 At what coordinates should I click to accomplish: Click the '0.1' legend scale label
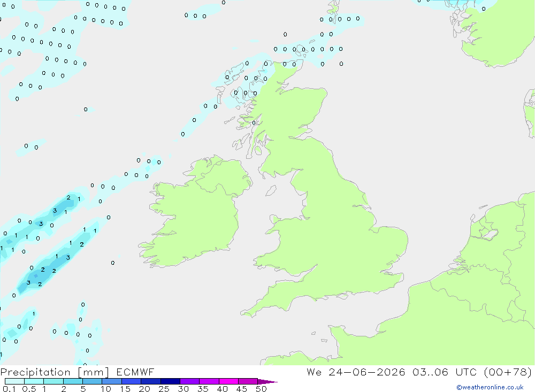coord(9,389)
